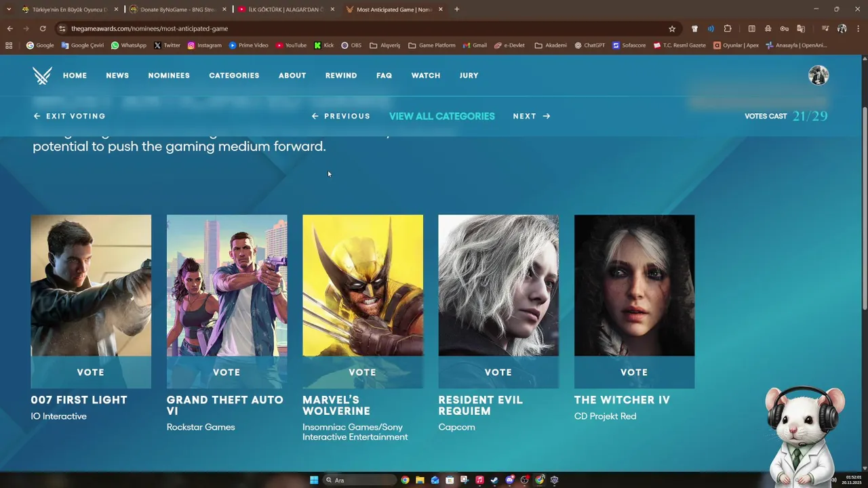This screenshot has height=488, width=868.
Task: Open Google Translate extension icon in toolbar
Action: click(801, 28)
